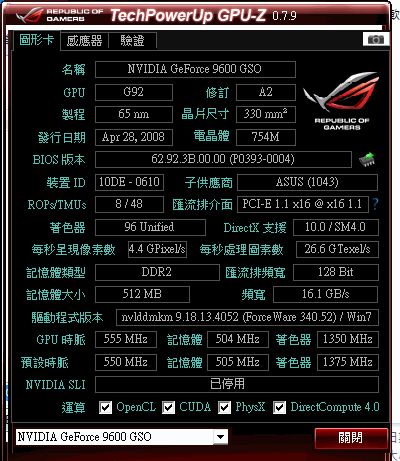Save BIOS using the green chip icon
The width and height of the screenshot is (400, 461).
(367, 160)
